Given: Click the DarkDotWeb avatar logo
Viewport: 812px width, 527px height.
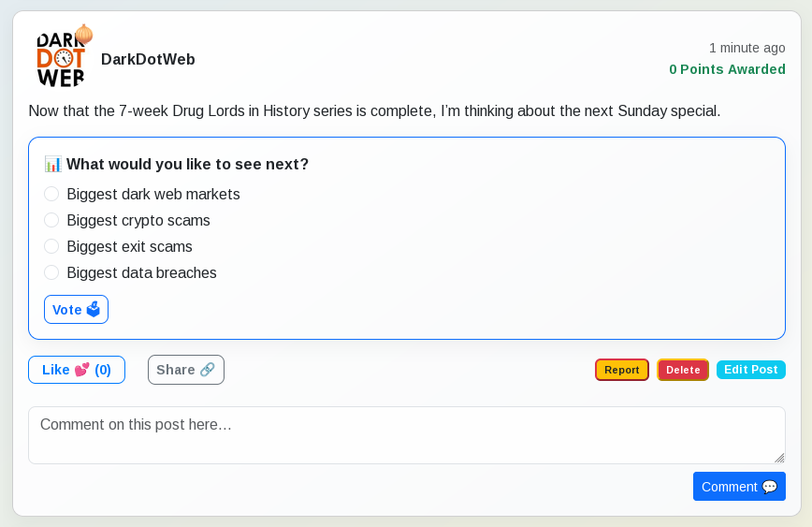Looking at the screenshot, I should (x=61, y=59).
